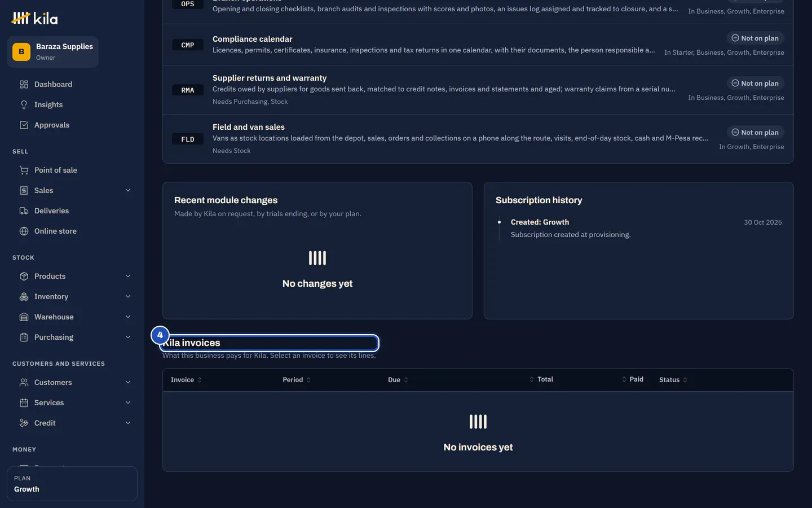
Task: Sort by Period column arrows
Action: [x=308, y=380]
